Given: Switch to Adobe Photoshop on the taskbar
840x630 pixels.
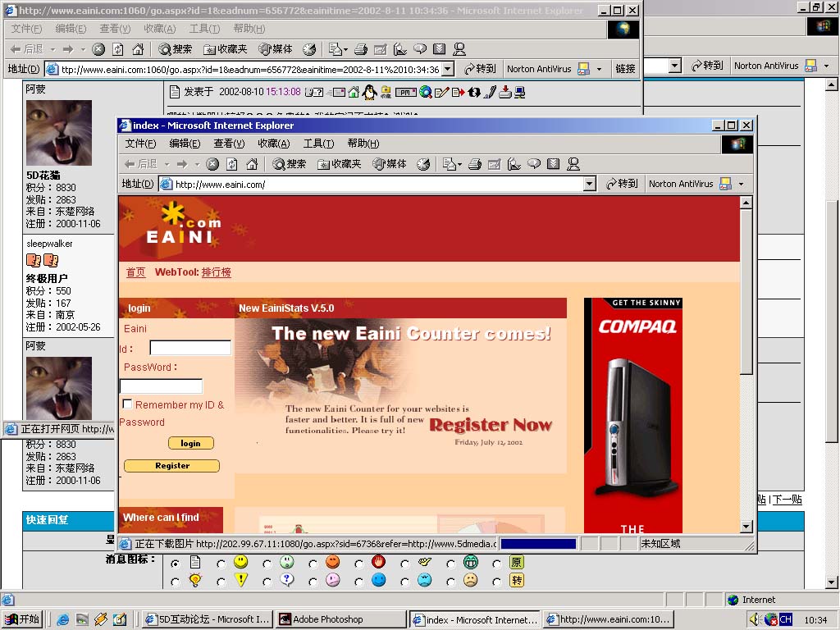Looking at the screenshot, I should tap(341, 620).
